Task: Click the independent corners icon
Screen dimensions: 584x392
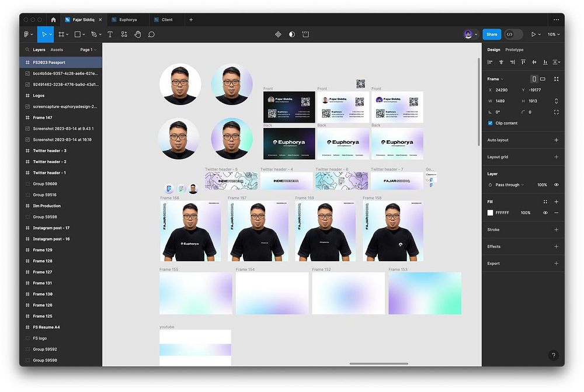Action: [x=556, y=112]
